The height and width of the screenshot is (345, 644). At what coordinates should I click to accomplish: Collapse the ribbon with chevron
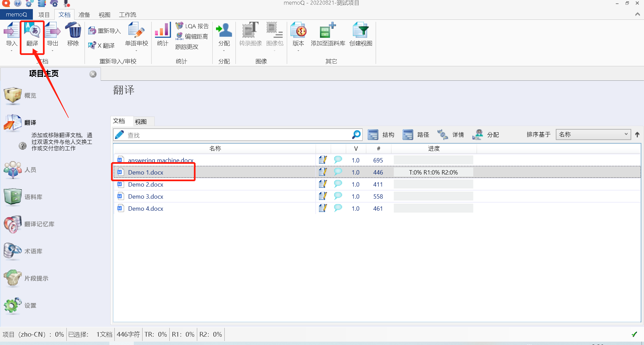637,14
